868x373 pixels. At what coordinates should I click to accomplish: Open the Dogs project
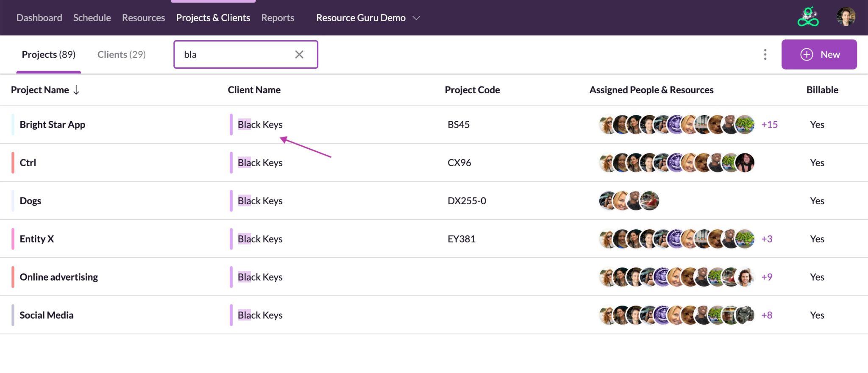tap(31, 201)
